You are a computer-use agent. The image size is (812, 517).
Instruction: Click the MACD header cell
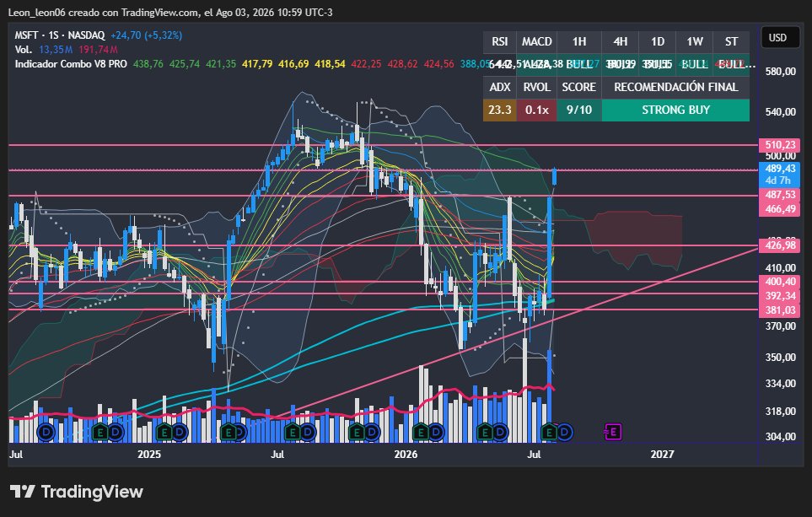536,41
